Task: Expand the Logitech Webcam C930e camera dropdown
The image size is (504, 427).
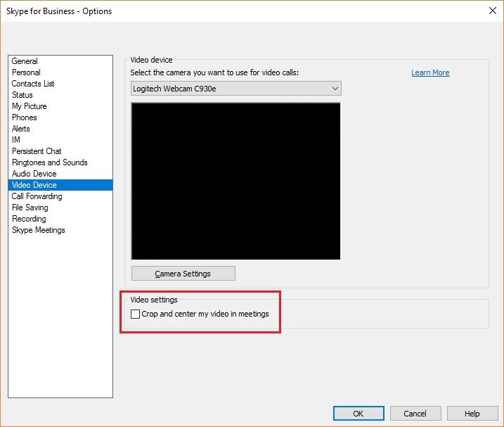Action: (x=236, y=89)
